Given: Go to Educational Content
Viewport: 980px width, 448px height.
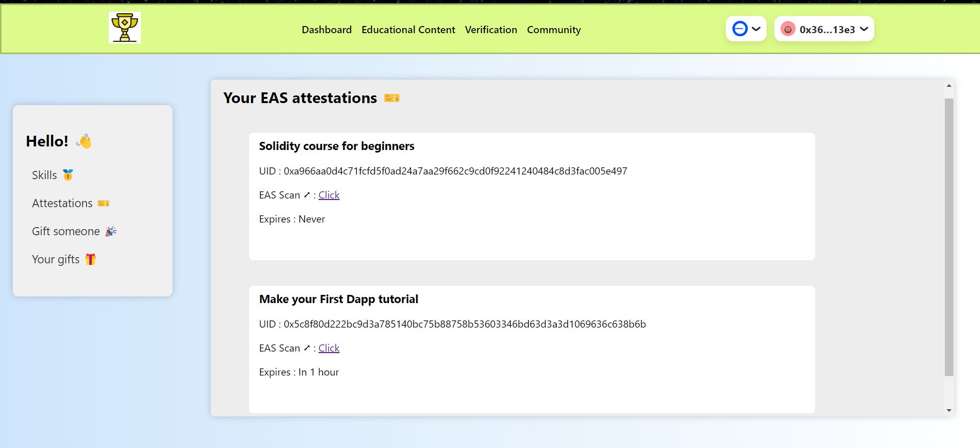Looking at the screenshot, I should click(x=408, y=30).
